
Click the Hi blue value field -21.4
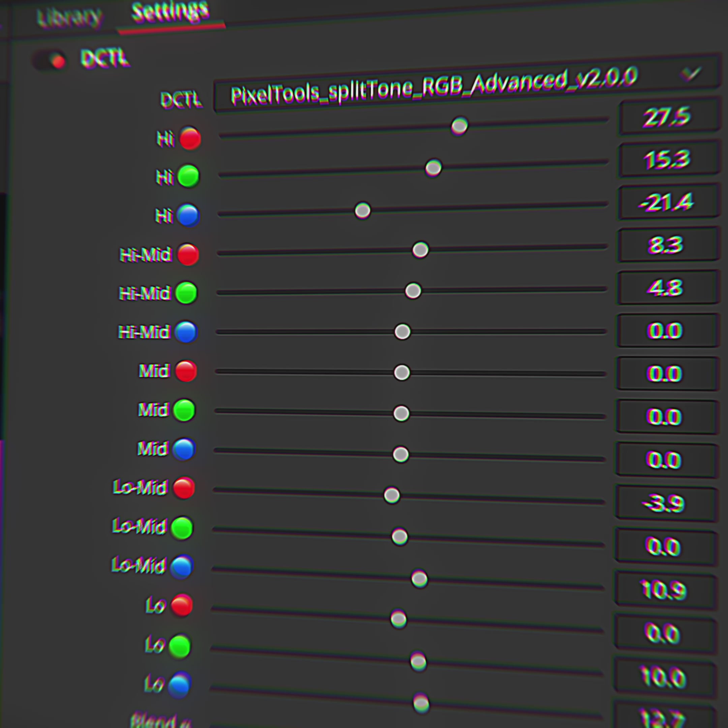[x=668, y=202]
